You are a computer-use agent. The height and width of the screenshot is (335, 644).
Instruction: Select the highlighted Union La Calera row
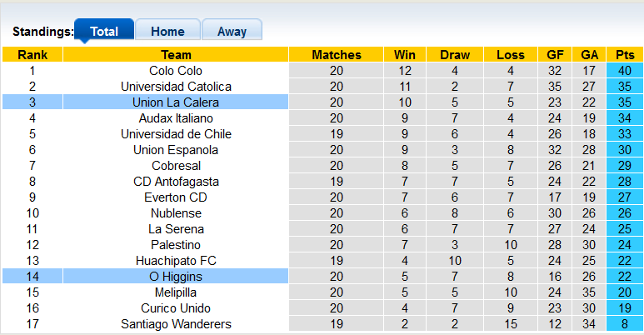click(x=176, y=102)
